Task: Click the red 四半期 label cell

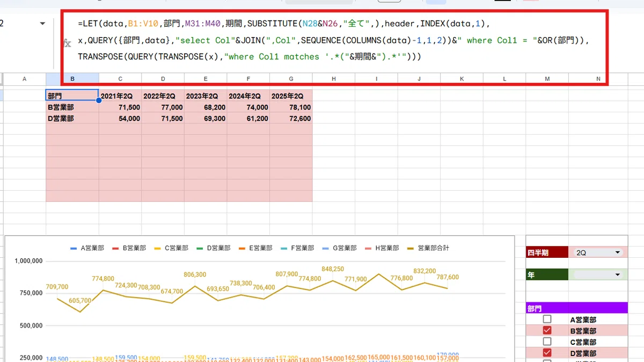Action: [x=547, y=252]
